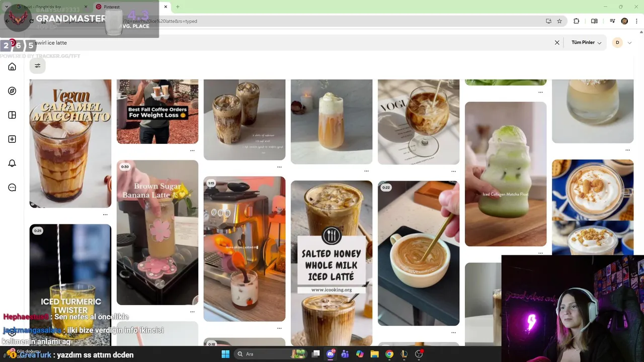Viewport: 644px width, 362px height.
Task: Open the search filters icon
Action: click(37, 66)
